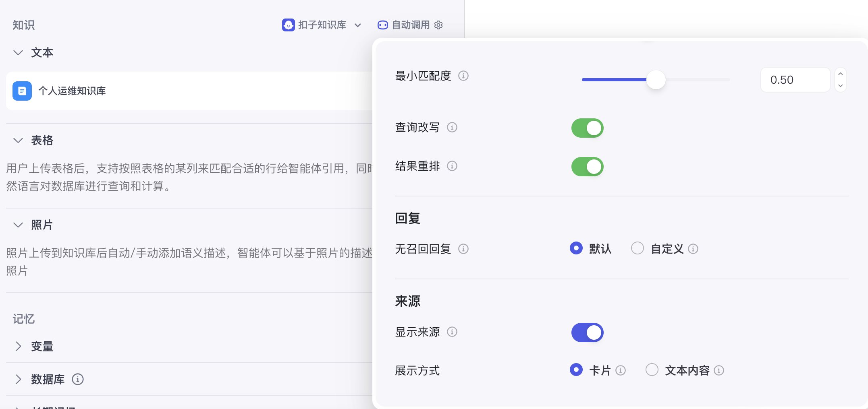
Task: Click the 最小匹配度 slider handle
Action: [656, 80]
